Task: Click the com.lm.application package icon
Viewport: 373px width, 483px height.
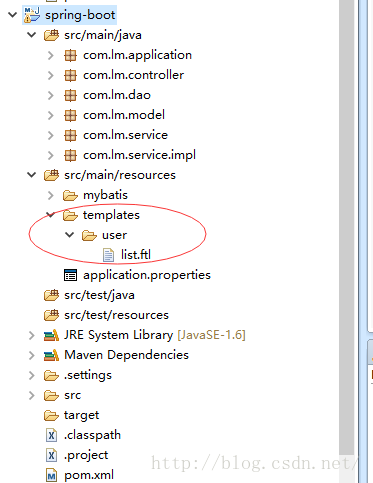Action: coord(70,55)
